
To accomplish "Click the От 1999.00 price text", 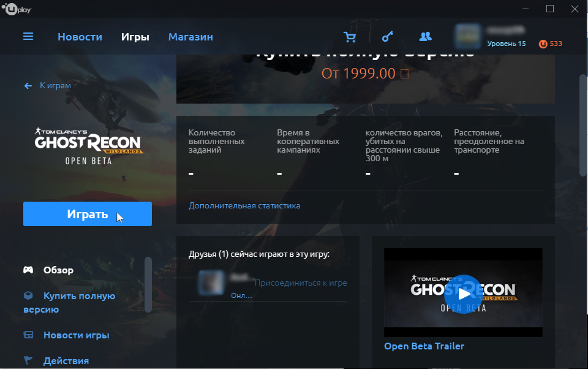I will (x=365, y=74).
